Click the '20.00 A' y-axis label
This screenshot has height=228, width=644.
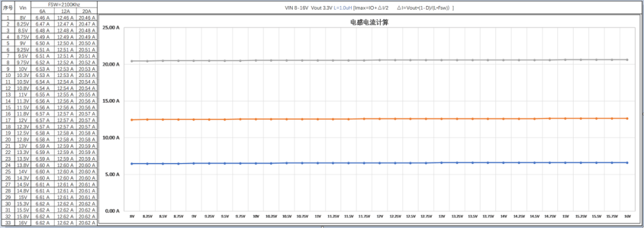point(111,64)
